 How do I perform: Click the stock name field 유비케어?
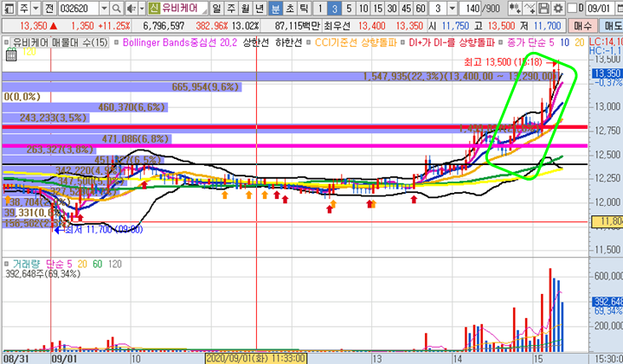point(184,8)
